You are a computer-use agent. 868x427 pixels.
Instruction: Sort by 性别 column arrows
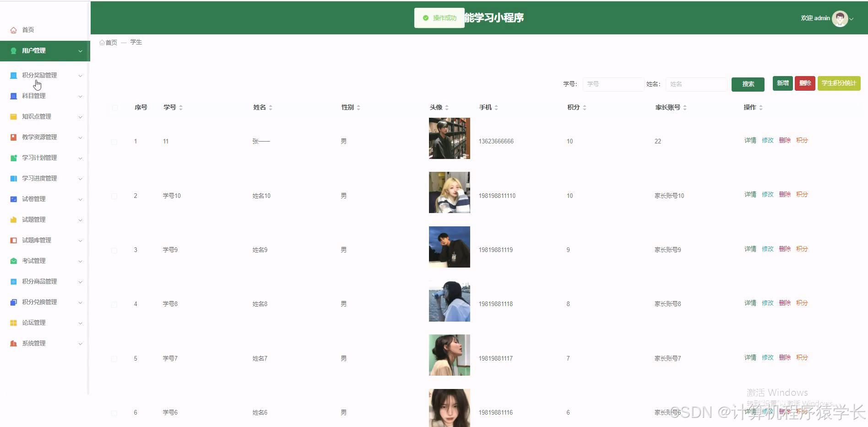click(358, 108)
